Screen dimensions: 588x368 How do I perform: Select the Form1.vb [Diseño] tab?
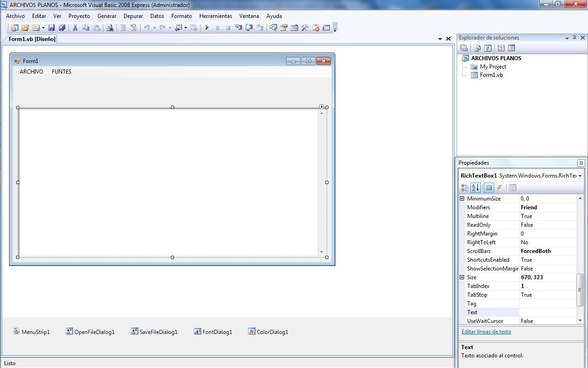[31, 39]
